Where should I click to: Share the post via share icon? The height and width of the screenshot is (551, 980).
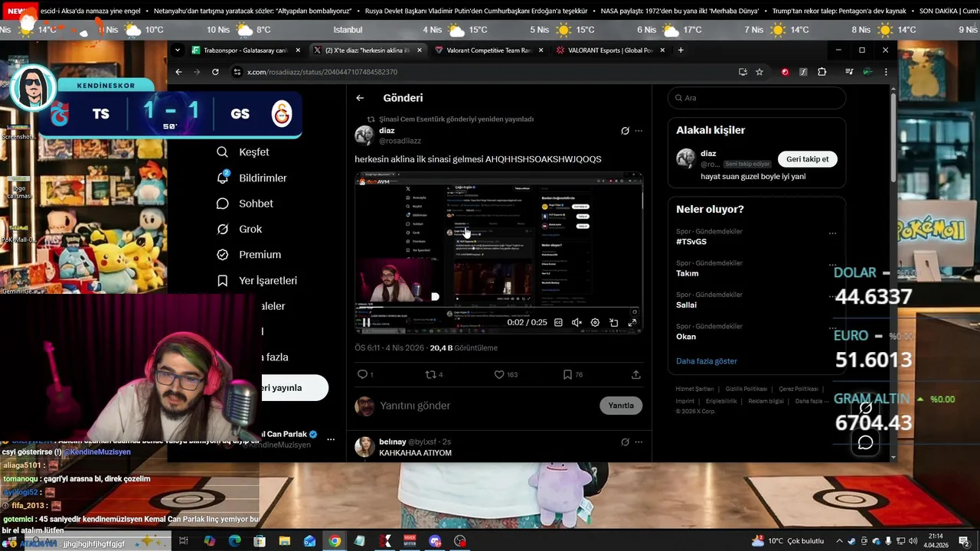(635, 374)
